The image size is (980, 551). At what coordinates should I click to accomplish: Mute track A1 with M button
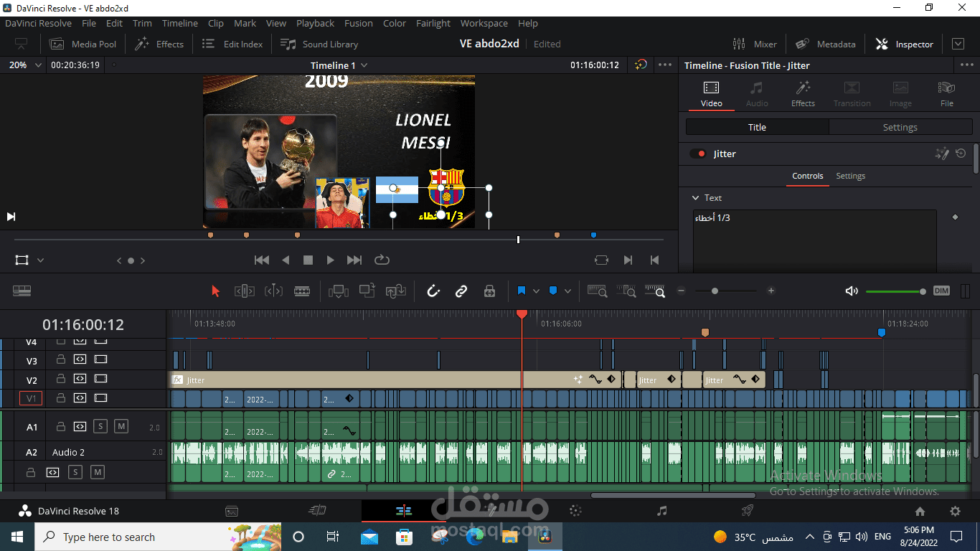click(x=121, y=427)
